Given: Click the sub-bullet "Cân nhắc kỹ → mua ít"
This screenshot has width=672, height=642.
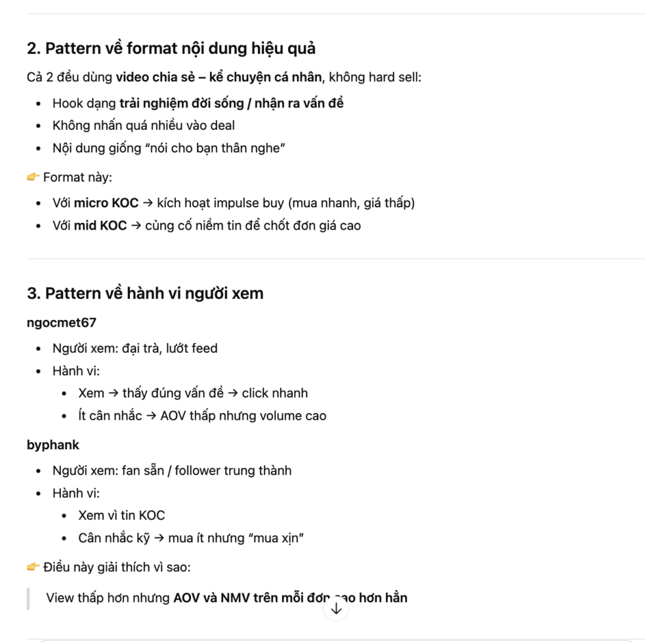Looking at the screenshot, I should (190, 538).
